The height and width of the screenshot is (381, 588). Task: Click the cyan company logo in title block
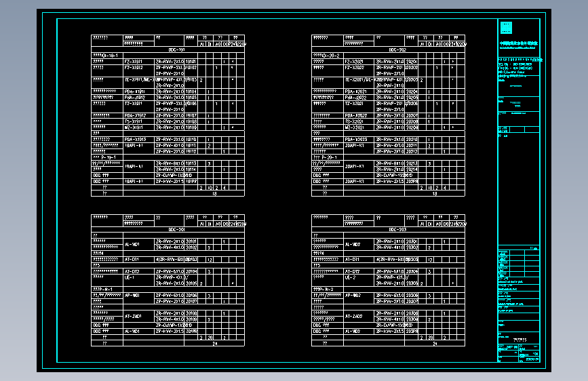pyautogui.click(x=506, y=28)
